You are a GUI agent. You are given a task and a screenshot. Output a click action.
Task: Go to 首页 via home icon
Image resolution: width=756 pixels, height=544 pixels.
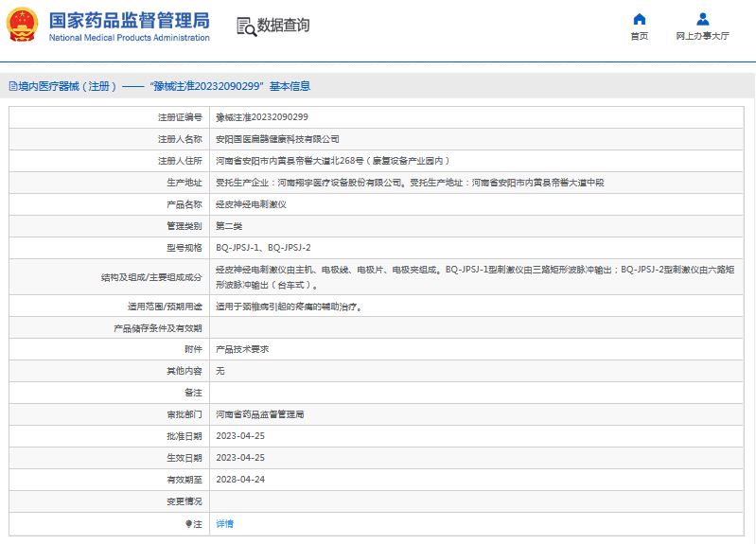[640, 19]
